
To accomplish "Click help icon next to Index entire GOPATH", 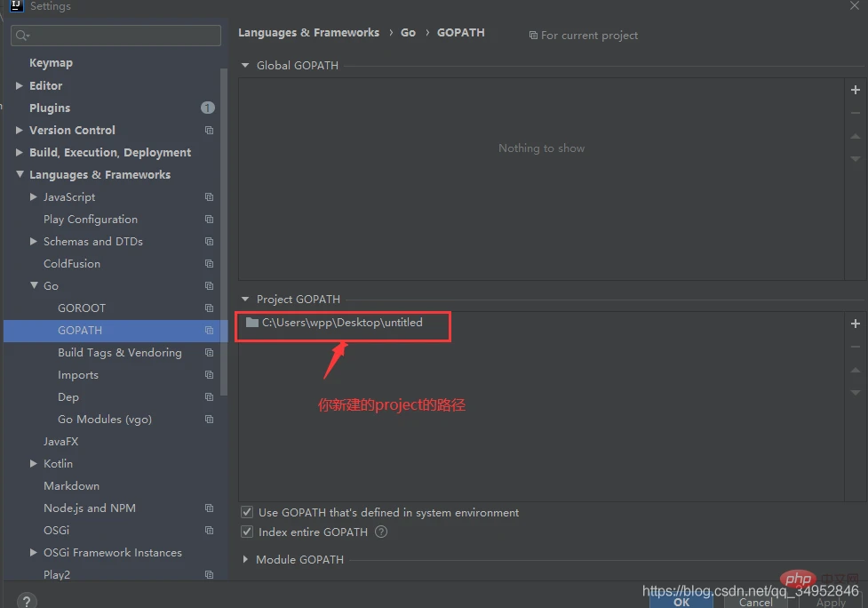I will pos(381,532).
